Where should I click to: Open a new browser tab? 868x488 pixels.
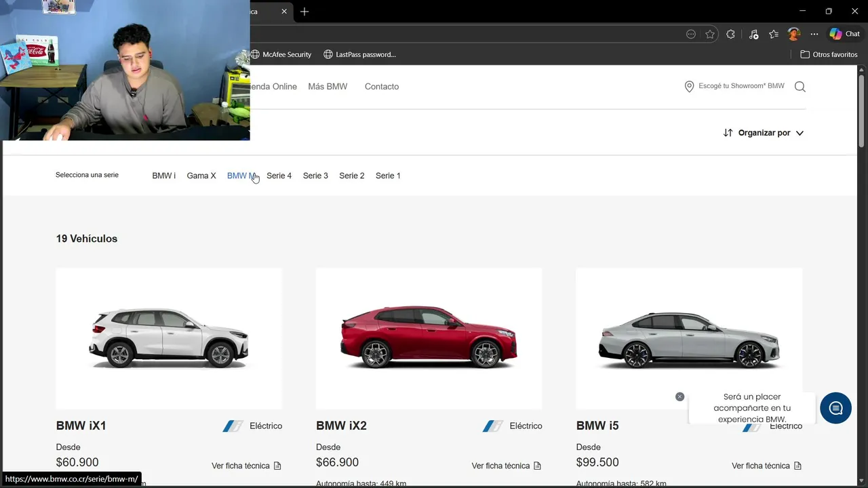[x=304, y=12]
